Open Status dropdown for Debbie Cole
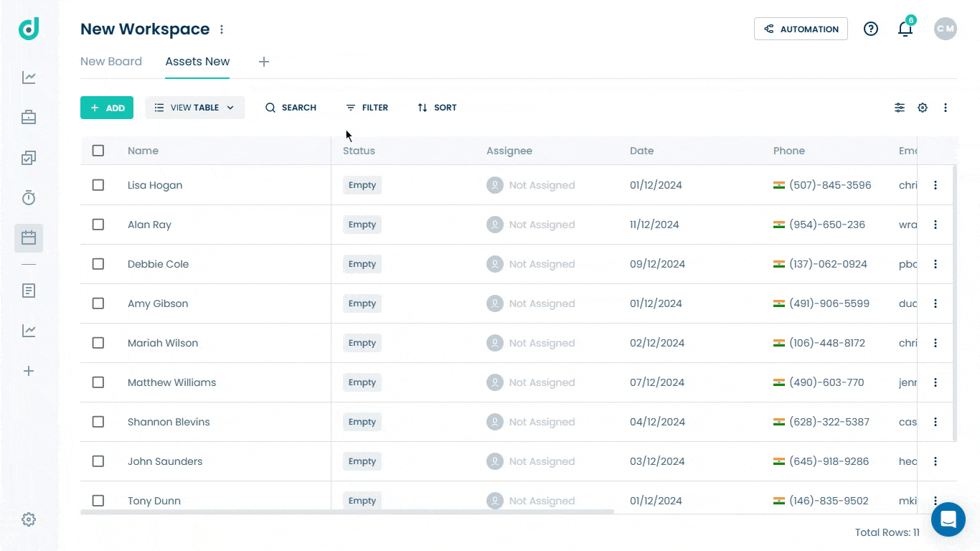This screenshot has height=551, width=980. (x=362, y=264)
